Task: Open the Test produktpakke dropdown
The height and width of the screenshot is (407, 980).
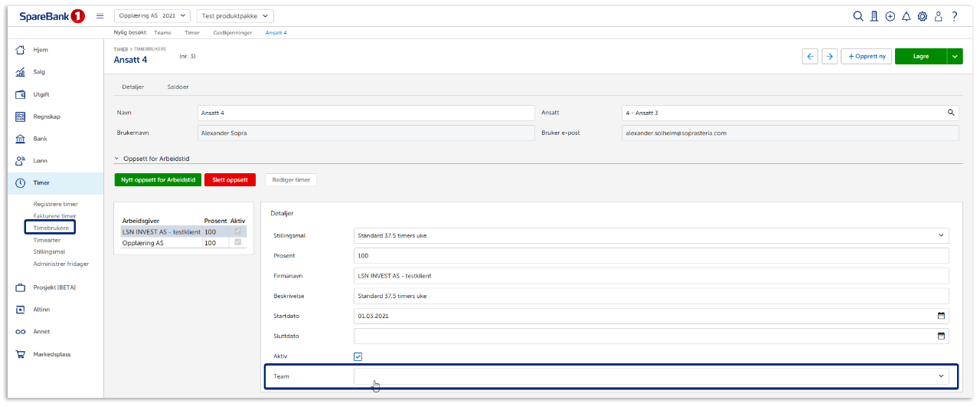Action: pyautogui.click(x=235, y=16)
